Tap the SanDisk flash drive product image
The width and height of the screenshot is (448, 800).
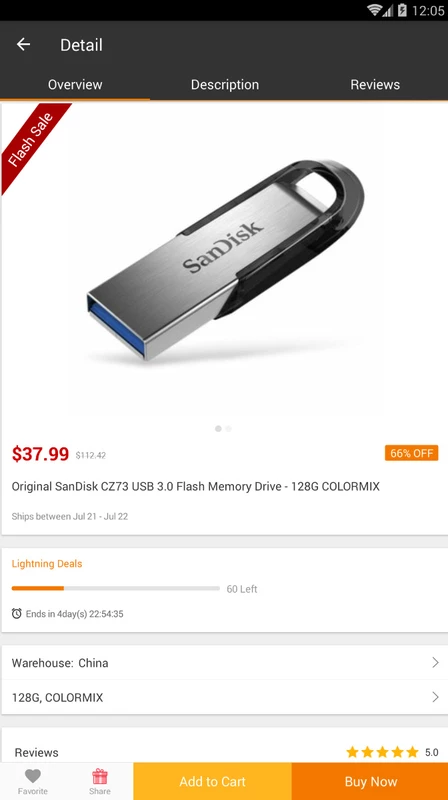(226, 260)
